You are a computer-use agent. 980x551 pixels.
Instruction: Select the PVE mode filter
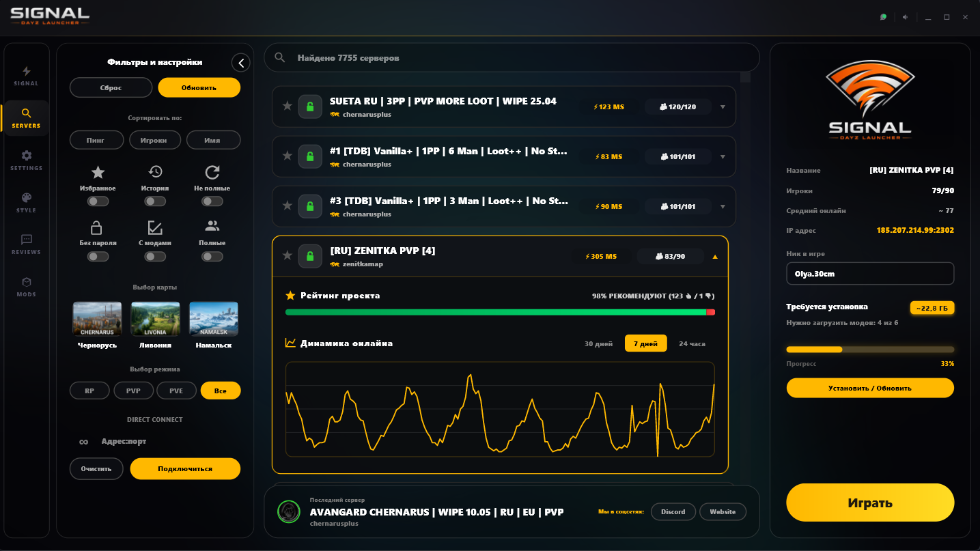[x=176, y=391]
